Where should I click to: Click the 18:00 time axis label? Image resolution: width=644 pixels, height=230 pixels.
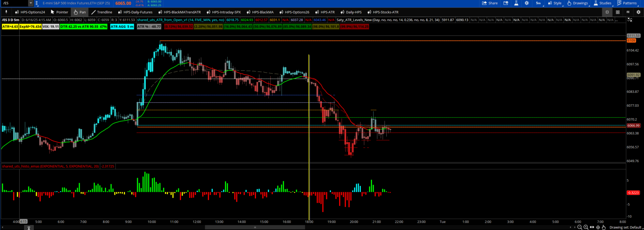tap(309, 222)
